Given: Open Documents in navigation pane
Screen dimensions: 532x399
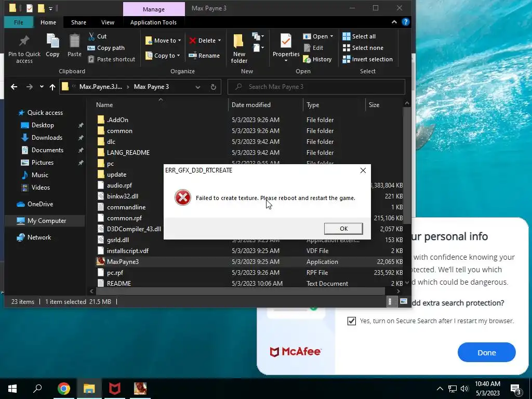Looking at the screenshot, I should pos(47,150).
